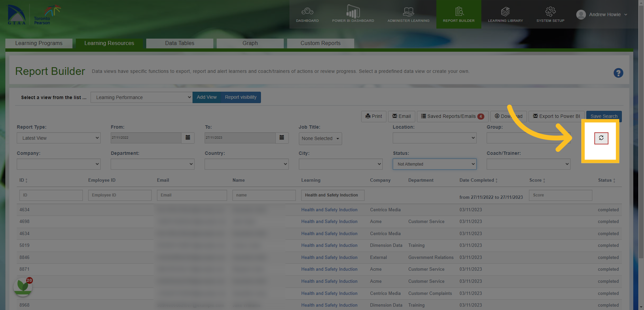The width and height of the screenshot is (644, 310).
Task: Open the To date calendar icon
Action: click(282, 138)
